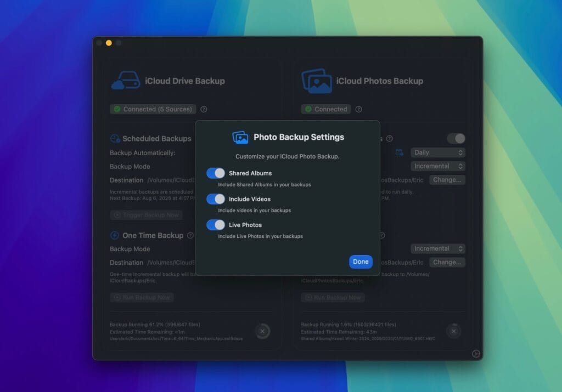Click the Photo Backup Settings dialog icon

(240, 137)
